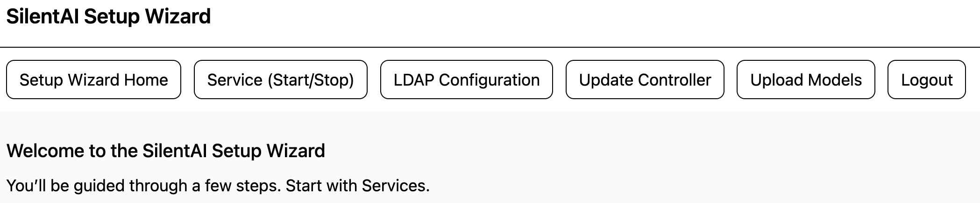Click the SilentAI Setup Wizard page title
The height and width of the screenshot is (203, 980).
pyautogui.click(x=108, y=17)
